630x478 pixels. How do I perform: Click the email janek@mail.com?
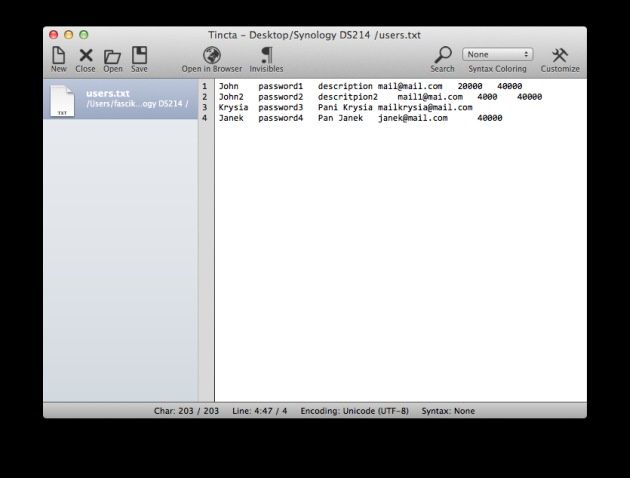413,118
